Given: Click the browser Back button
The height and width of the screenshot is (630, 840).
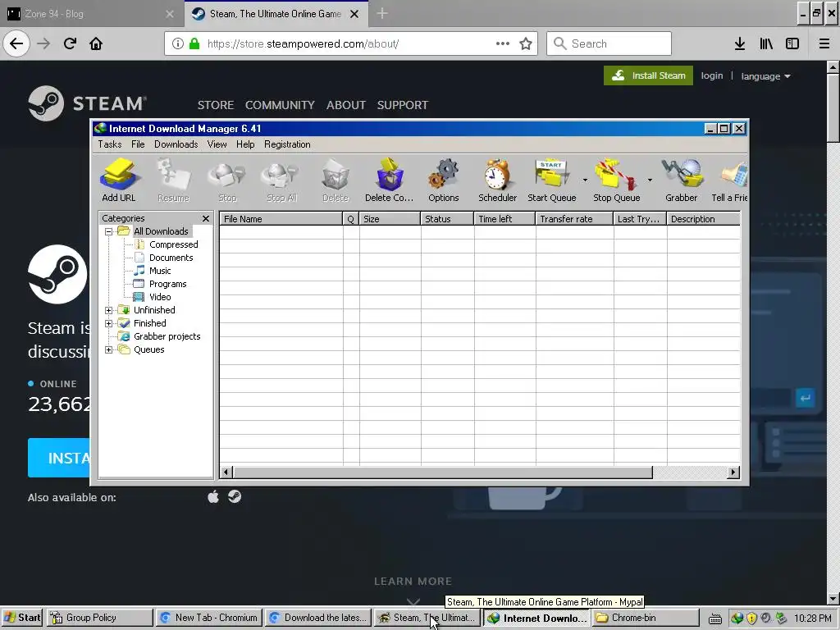Looking at the screenshot, I should click(x=16, y=43).
